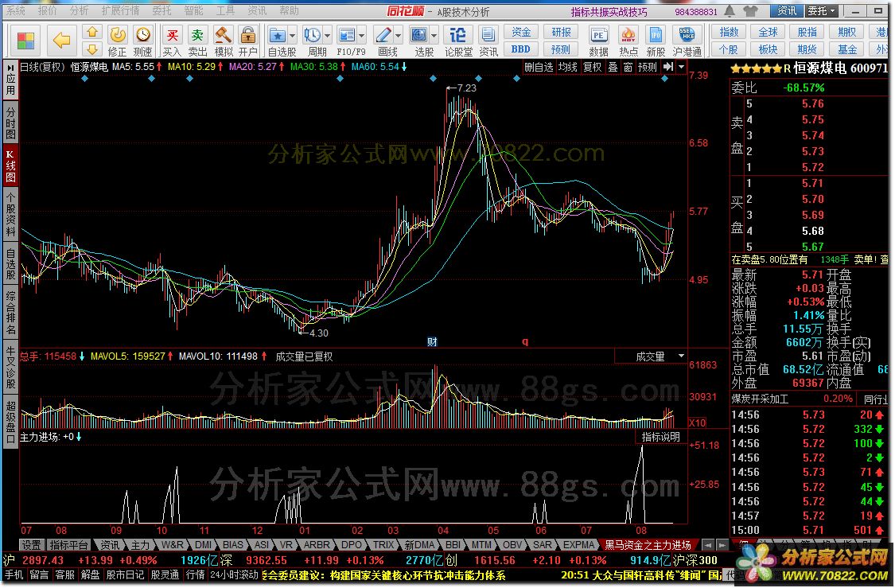895x588 pixels.
Task: Switch to the 个股资料 side tab
Action: coord(11,215)
